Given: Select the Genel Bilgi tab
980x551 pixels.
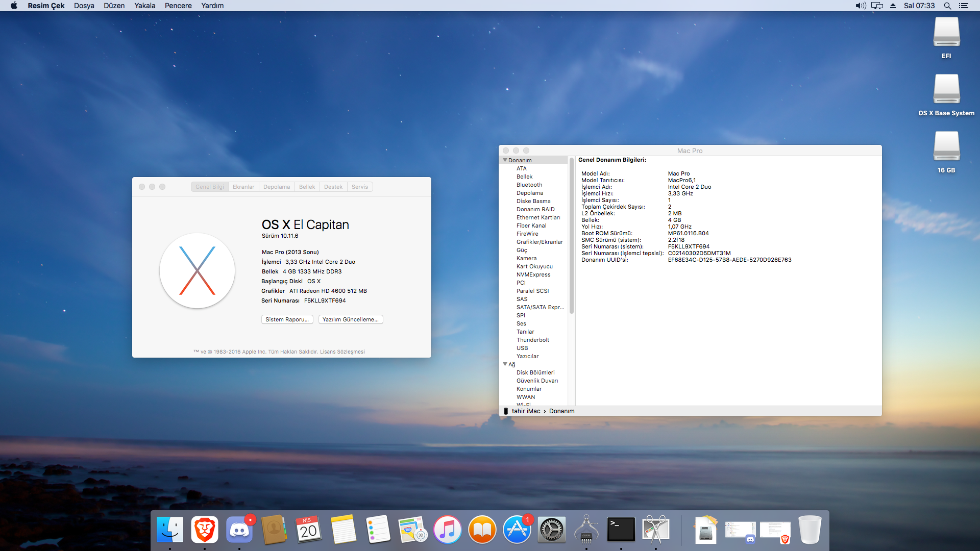Looking at the screenshot, I should [210, 187].
